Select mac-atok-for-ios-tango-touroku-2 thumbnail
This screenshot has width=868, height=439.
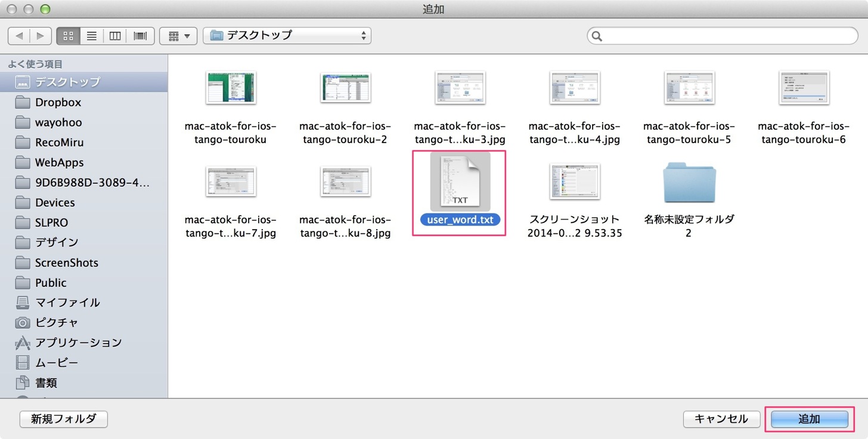tap(346, 88)
